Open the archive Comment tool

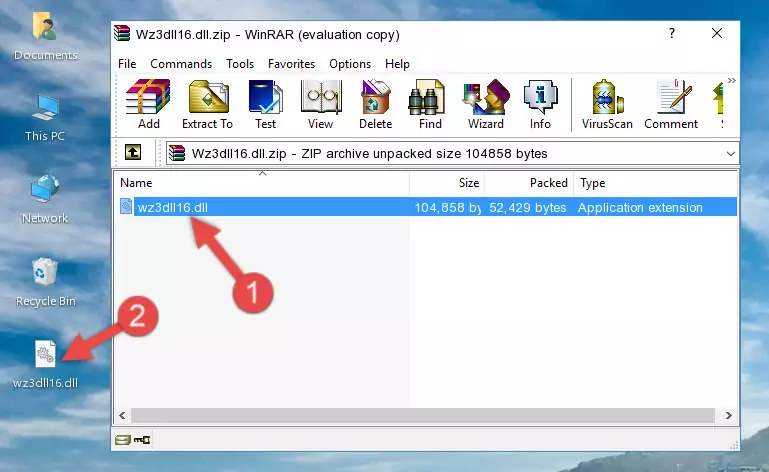pos(671,105)
